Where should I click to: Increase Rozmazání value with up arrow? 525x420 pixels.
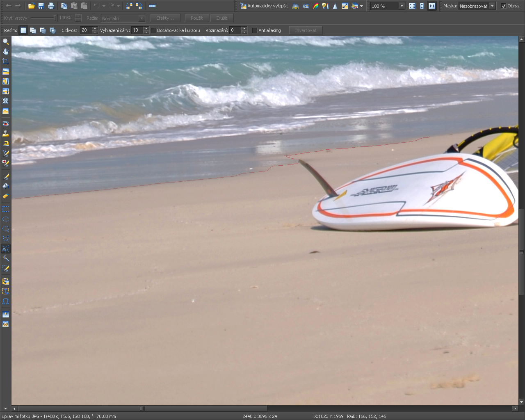244,28
